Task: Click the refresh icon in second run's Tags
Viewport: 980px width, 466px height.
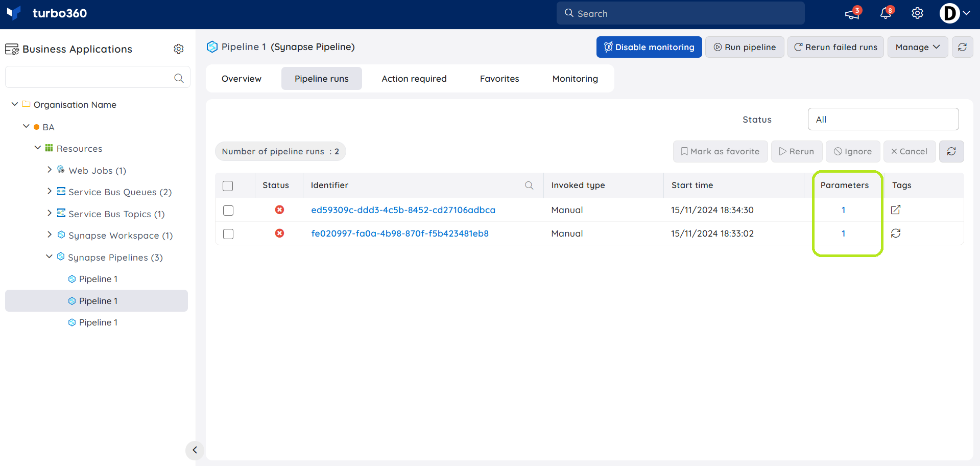Action: coord(896,233)
